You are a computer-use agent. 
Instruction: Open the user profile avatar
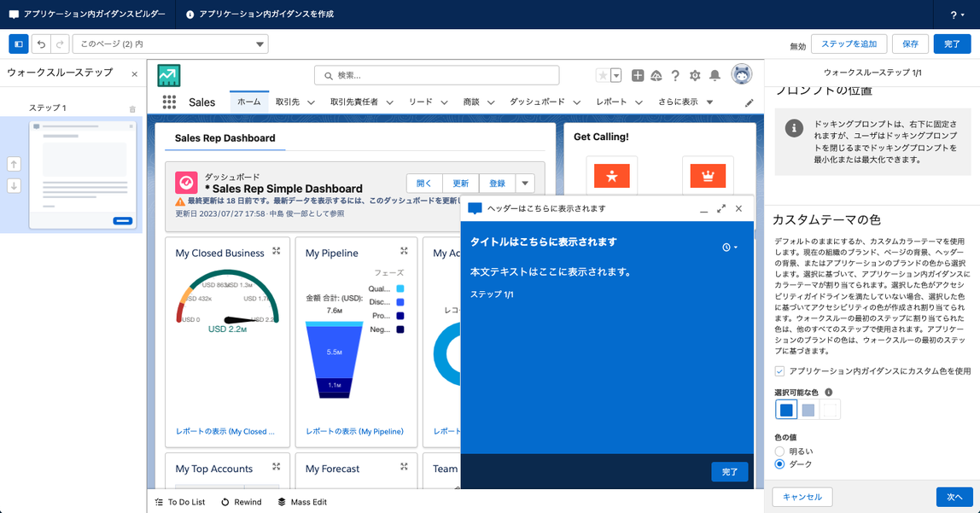742,74
